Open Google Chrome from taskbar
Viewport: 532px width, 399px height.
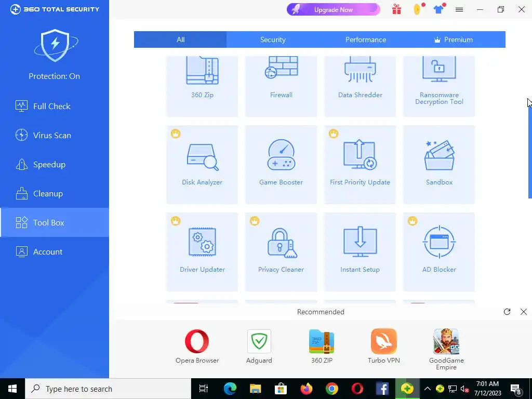click(x=332, y=389)
